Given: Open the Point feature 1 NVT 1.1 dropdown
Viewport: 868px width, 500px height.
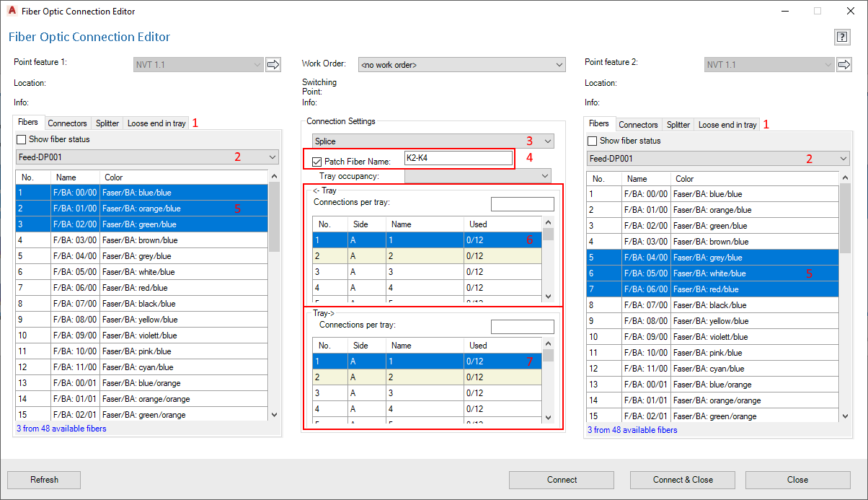Looking at the screenshot, I should 198,65.
